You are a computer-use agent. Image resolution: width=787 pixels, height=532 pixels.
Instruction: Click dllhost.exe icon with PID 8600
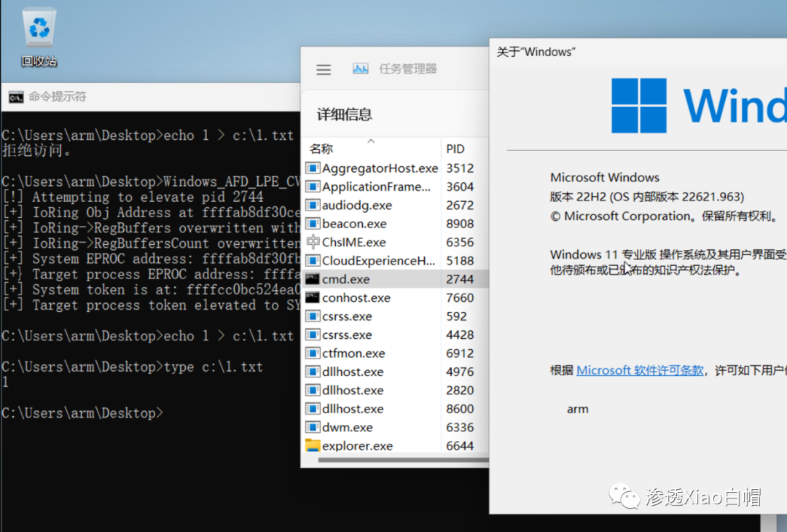point(313,409)
